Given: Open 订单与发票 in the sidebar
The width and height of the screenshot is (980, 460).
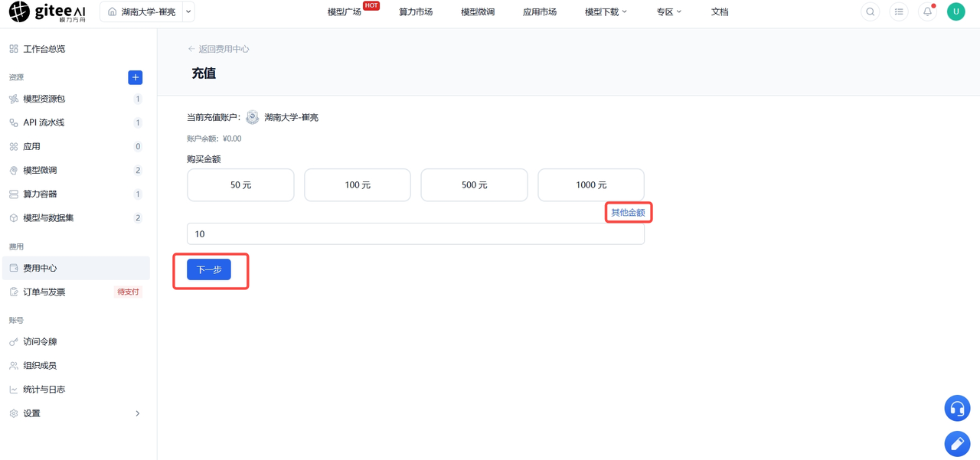Looking at the screenshot, I should (x=75, y=292).
